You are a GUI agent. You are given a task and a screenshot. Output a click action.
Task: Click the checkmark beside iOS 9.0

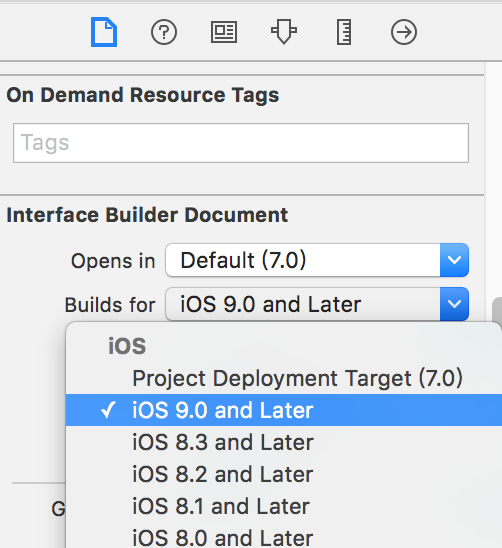click(x=108, y=410)
